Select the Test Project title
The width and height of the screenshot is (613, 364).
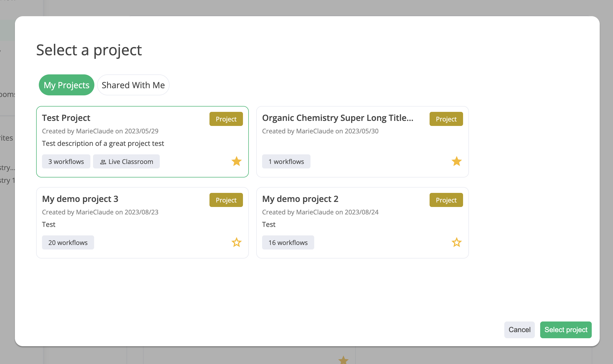pos(66,118)
